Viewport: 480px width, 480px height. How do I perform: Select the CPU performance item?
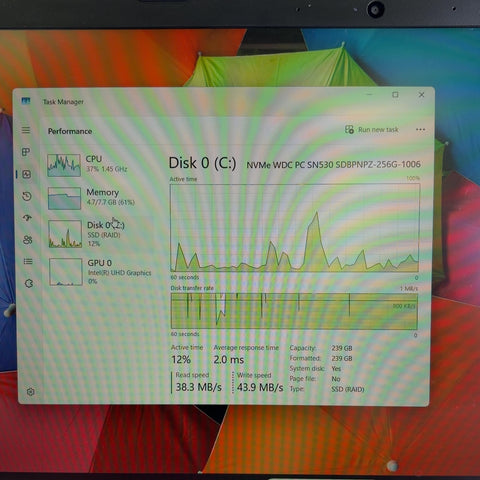(100, 165)
